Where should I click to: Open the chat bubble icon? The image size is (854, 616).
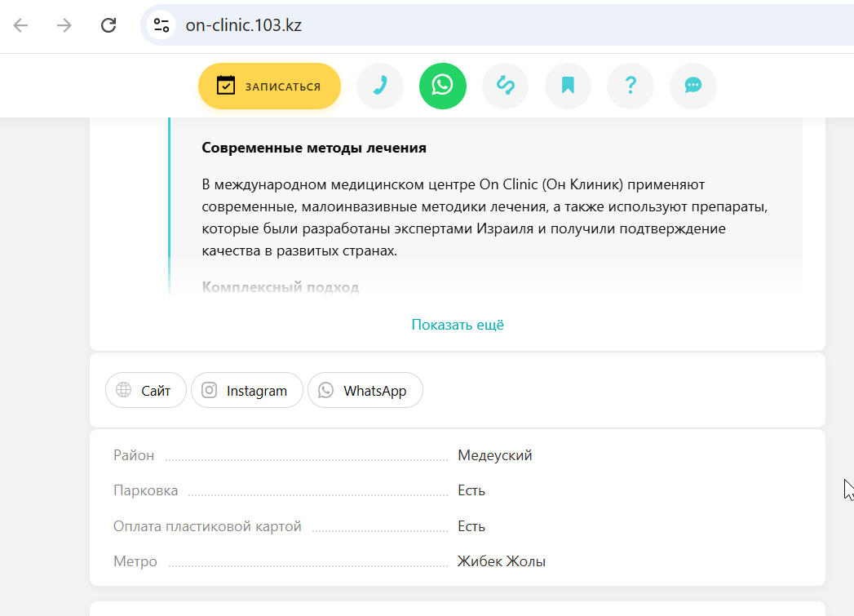(x=692, y=86)
